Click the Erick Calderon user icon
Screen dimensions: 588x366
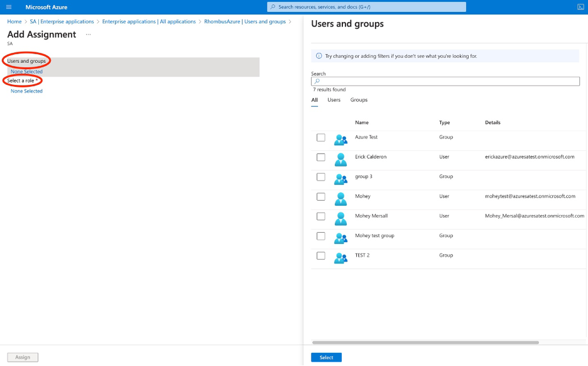[340, 160]
